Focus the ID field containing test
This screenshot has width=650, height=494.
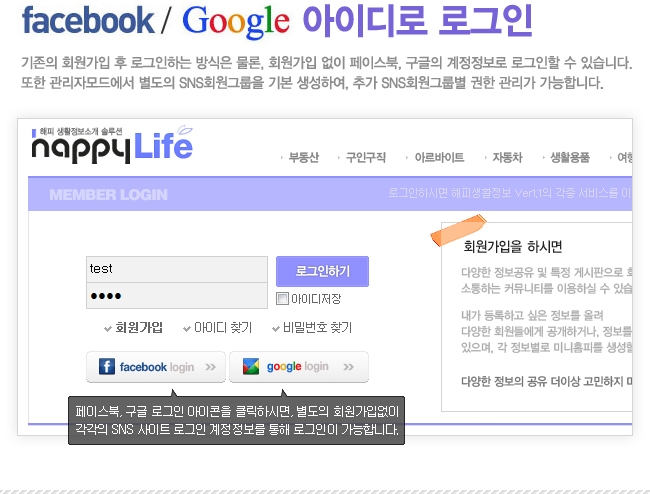coord(177,269)
